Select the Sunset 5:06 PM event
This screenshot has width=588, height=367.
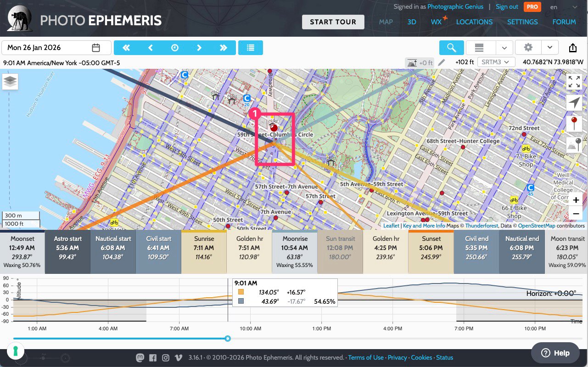[x=431, y=252]
